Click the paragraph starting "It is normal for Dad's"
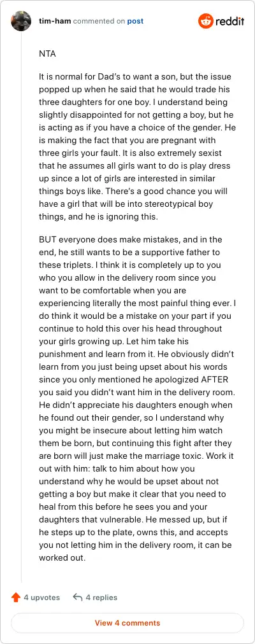The height and width of the screenshot is (644, 255). (x=137, y=146)
